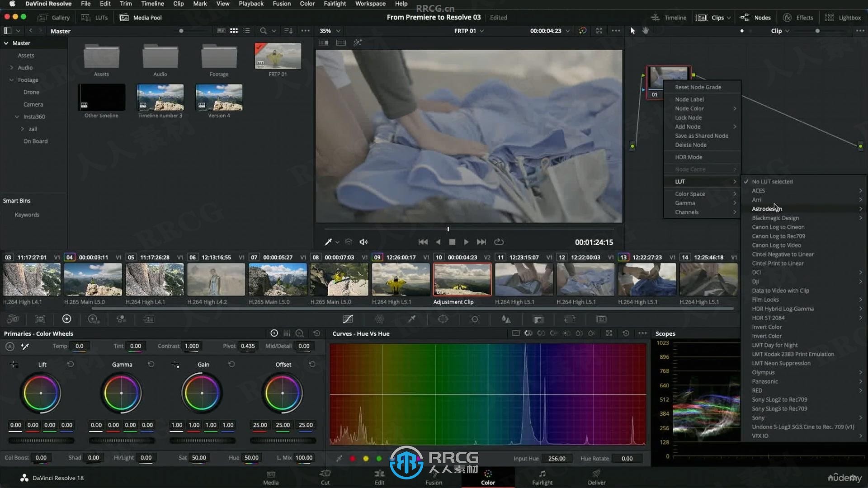Open the HDR color wheels palette

pos(94,319)
